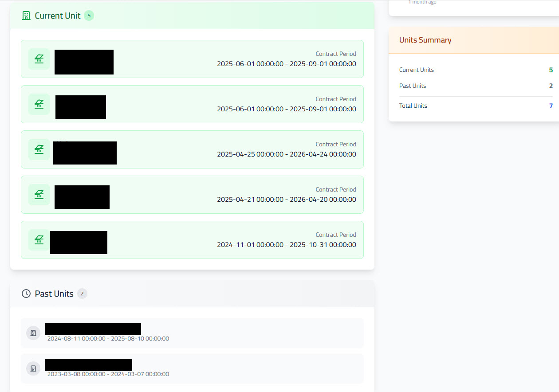Viewport: 559px width, 392px height.
Task: Click the Units Summary panel title
Action: coord(425,40)
